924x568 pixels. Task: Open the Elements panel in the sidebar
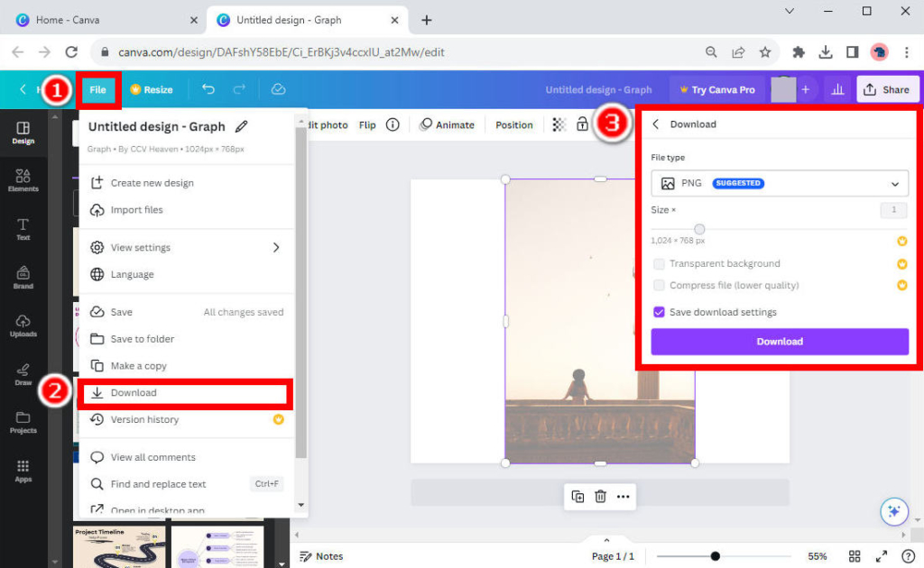[23, 179]
